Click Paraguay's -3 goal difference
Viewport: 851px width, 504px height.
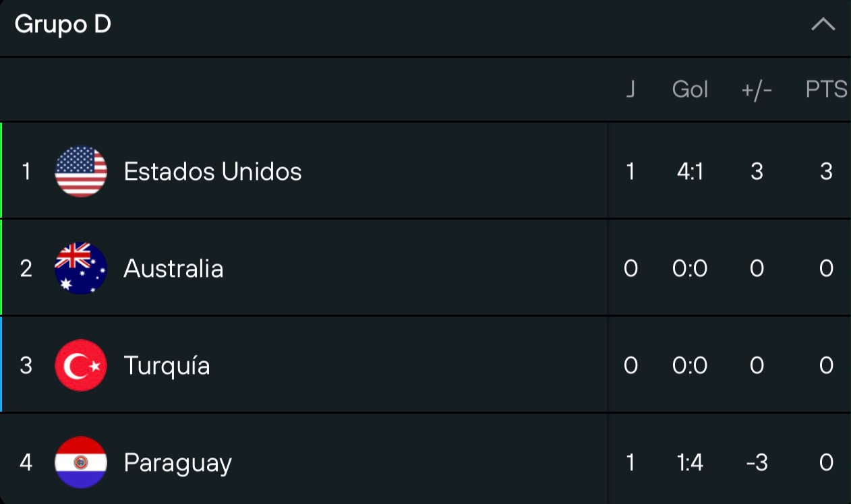click(x=756, y=462)
